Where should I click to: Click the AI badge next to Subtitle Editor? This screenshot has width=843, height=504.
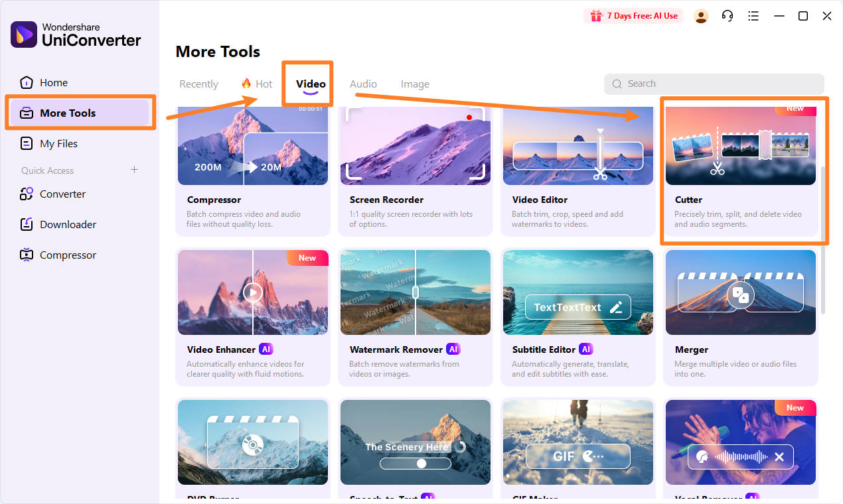click(x=585, y=349)
